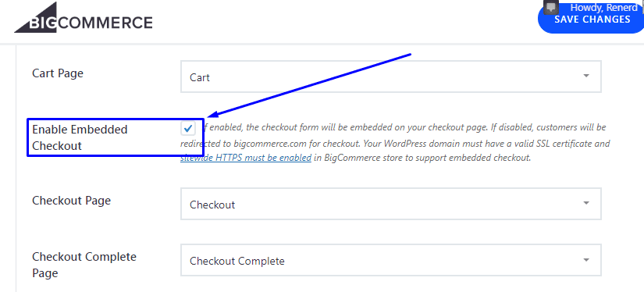Viewport: 644px width, 292px height.
Task: Click the Save Changes button
Action: [592, 19]
